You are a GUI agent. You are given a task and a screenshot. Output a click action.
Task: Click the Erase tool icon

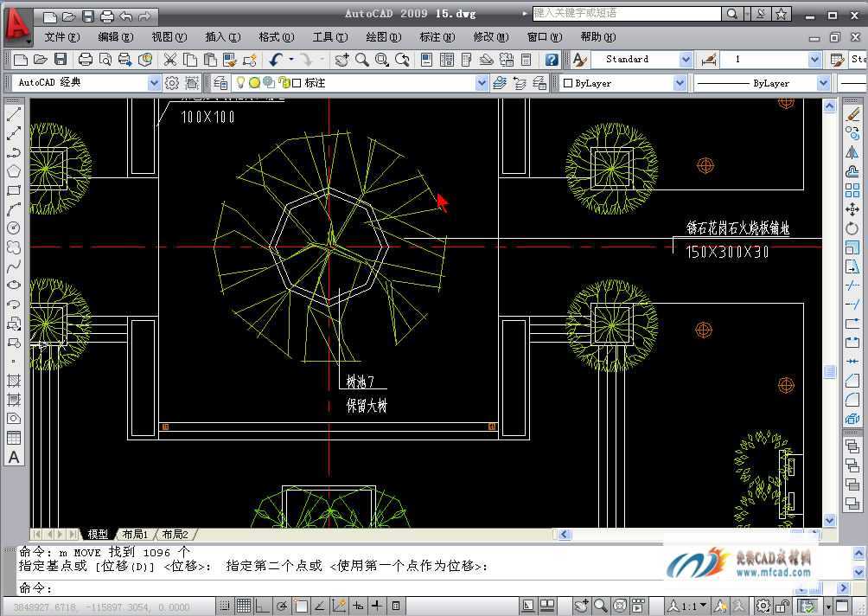coord(852,114)
